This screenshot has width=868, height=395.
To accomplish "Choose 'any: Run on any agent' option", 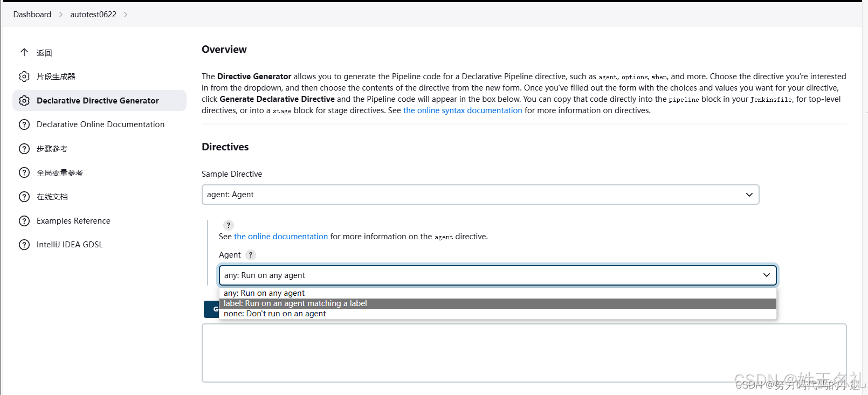I will tap(498, 293).
